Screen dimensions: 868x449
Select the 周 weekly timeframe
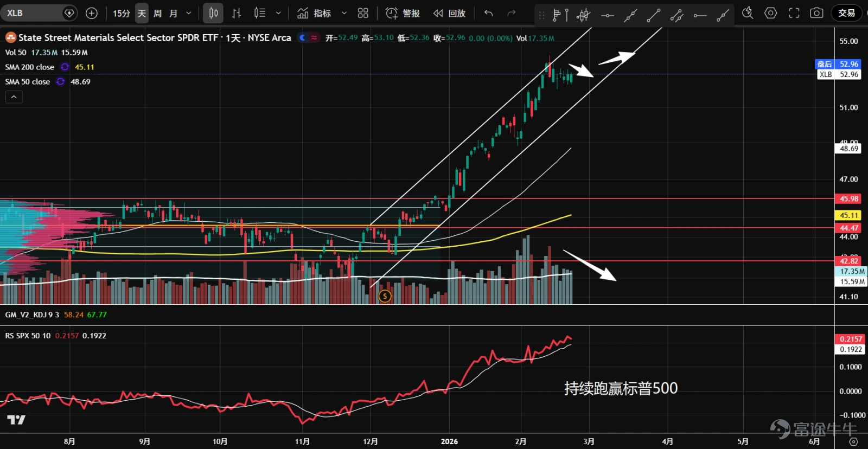[157, 13]
